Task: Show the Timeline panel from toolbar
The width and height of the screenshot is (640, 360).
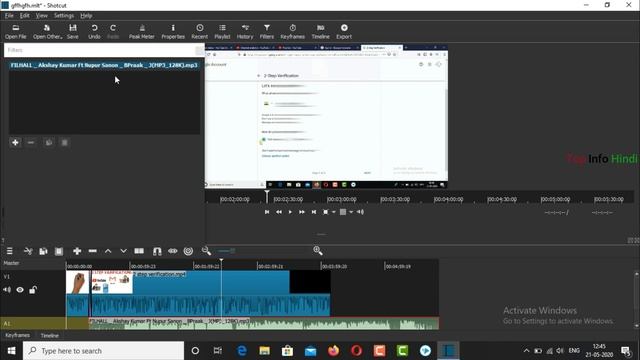Action: coord(320,31)
